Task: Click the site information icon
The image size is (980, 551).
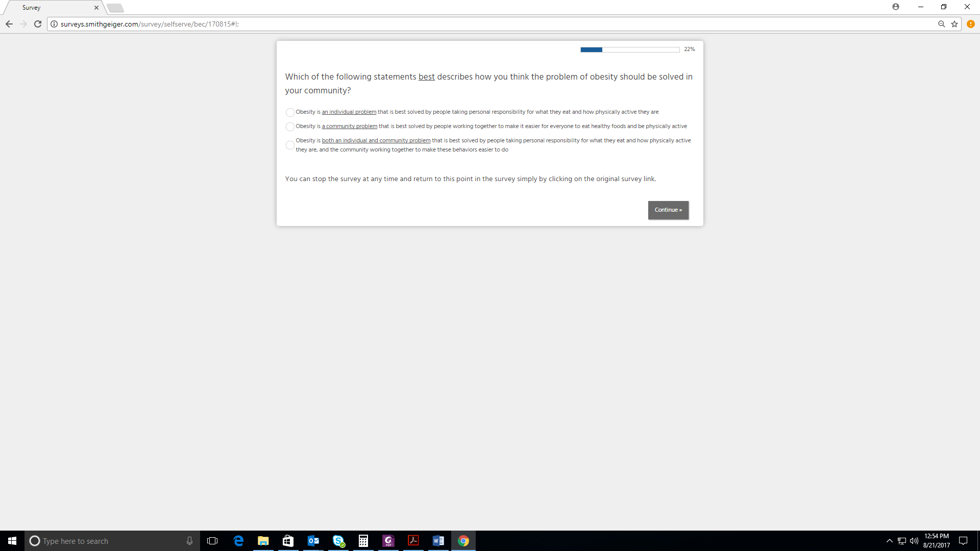Action: pyautogui.click(x=54, y=24)
